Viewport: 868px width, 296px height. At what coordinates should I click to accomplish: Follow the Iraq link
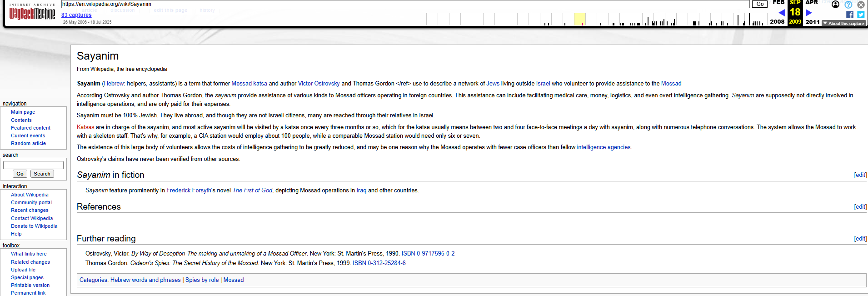361,191
